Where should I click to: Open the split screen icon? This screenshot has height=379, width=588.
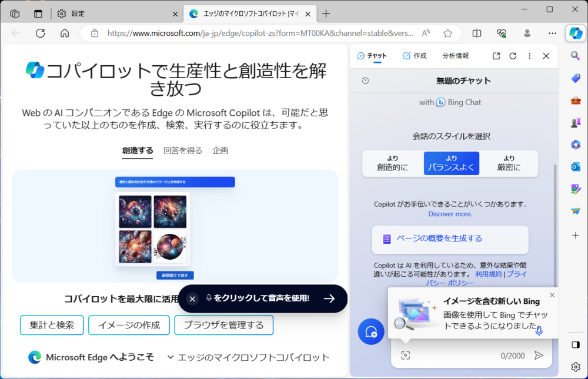click(477, 33)
